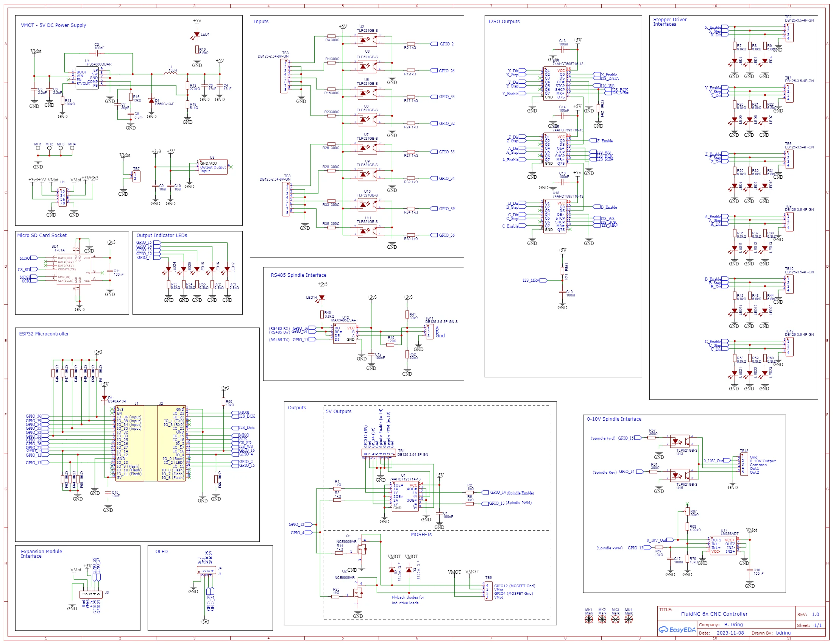
Task: Select the U11 TLP521GB-S optocoupler
Action: pyautogui.click(x=367, y=231)
